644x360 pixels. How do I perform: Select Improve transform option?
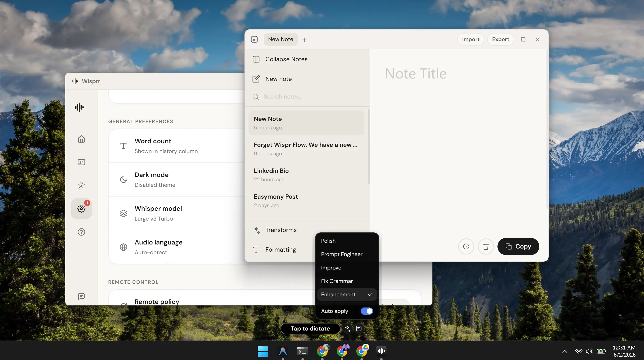(x=347, y=268)
